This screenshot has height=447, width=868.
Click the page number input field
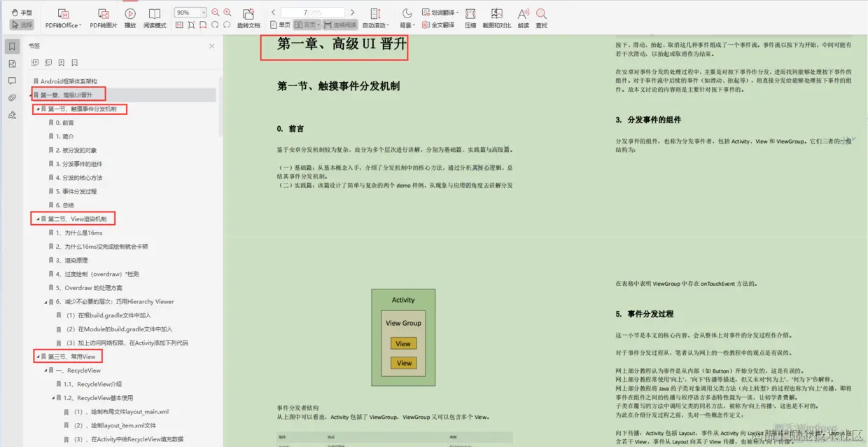[312, 13]
